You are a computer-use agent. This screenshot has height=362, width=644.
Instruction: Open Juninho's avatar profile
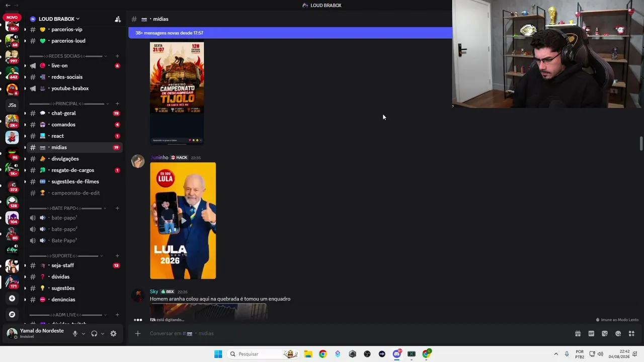(138, 161)
